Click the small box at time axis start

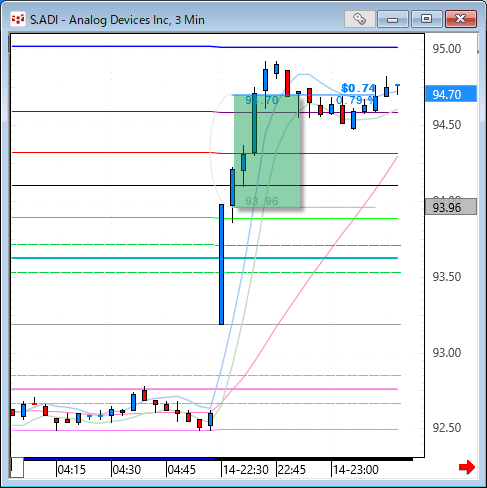coord(17,468)
